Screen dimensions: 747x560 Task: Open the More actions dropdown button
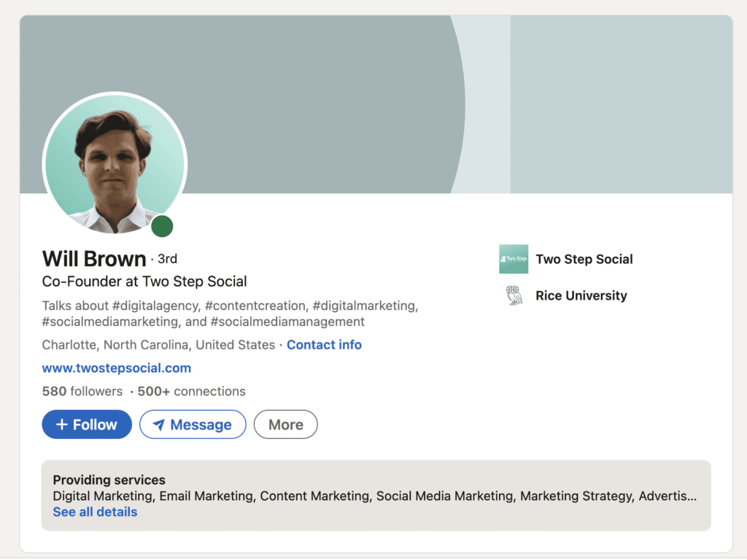285,424
